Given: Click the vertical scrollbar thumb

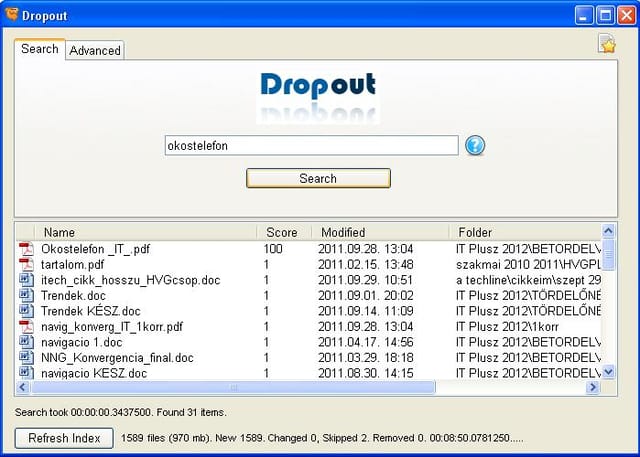Looking at the screenshot, I should pyautogui.click(x=608, y=255).
